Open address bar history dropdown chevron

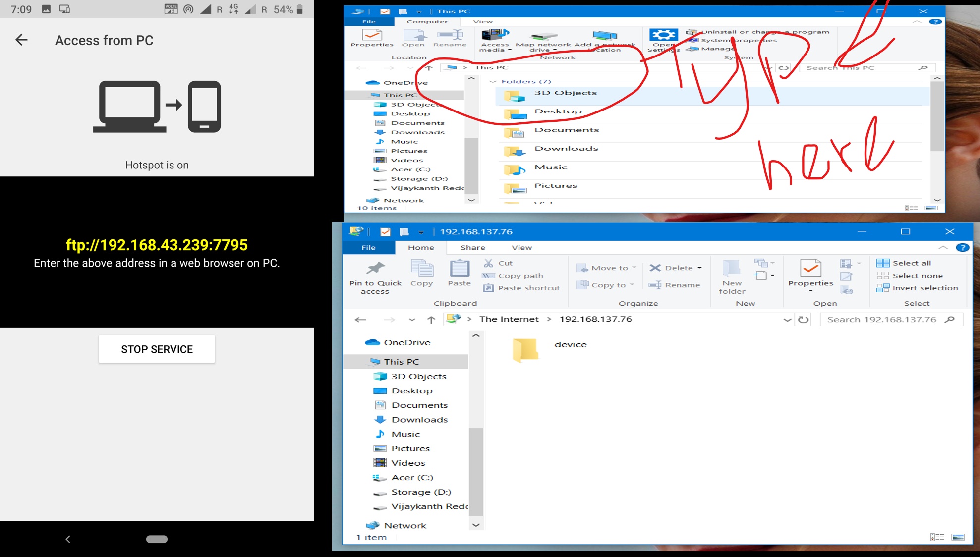pos(787,320)
